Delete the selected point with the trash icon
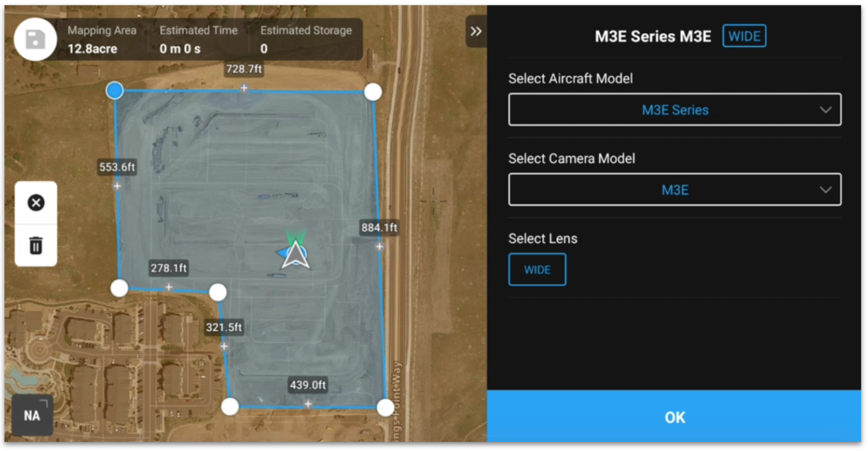 click(36, 245)
